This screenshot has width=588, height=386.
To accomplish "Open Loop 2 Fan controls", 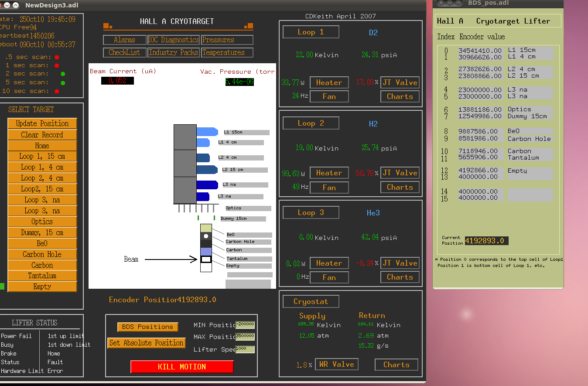I will (x=329, y=187).
